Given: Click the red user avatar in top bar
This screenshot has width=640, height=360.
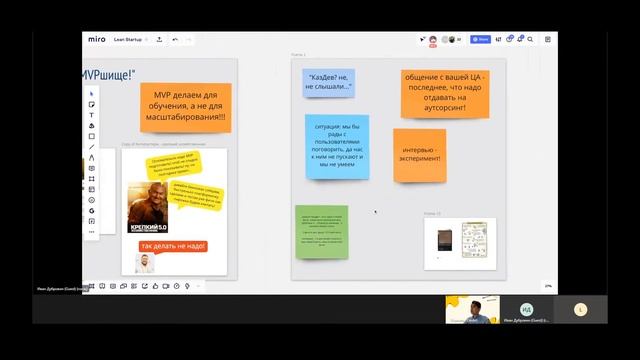Looking at the screenshot, I should coord(433,40).
